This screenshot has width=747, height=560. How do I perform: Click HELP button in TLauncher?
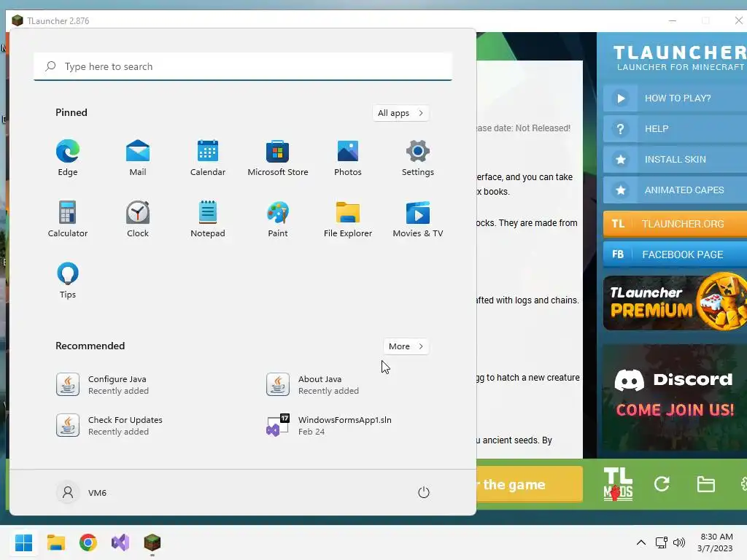pos(675,128)
